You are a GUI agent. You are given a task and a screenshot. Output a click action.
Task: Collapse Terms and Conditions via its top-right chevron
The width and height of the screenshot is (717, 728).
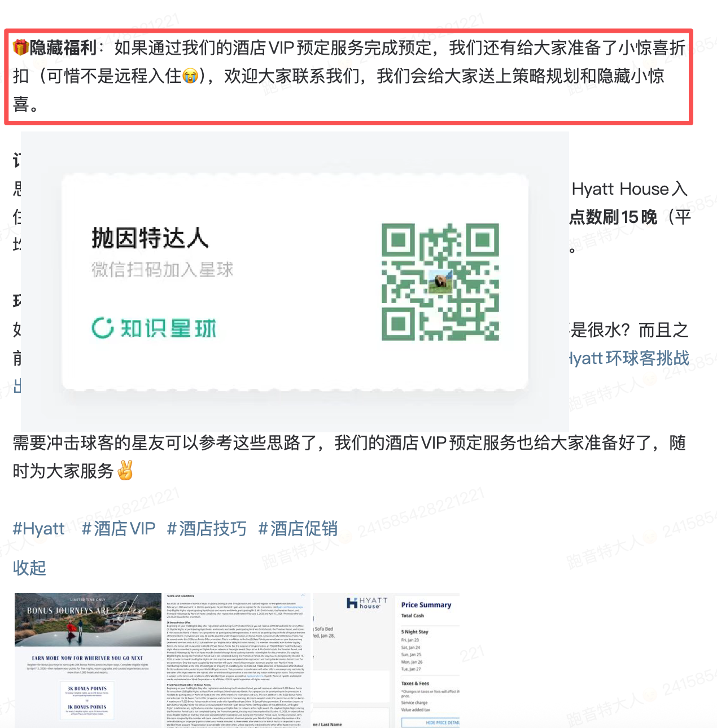click(x=303, y=595)
